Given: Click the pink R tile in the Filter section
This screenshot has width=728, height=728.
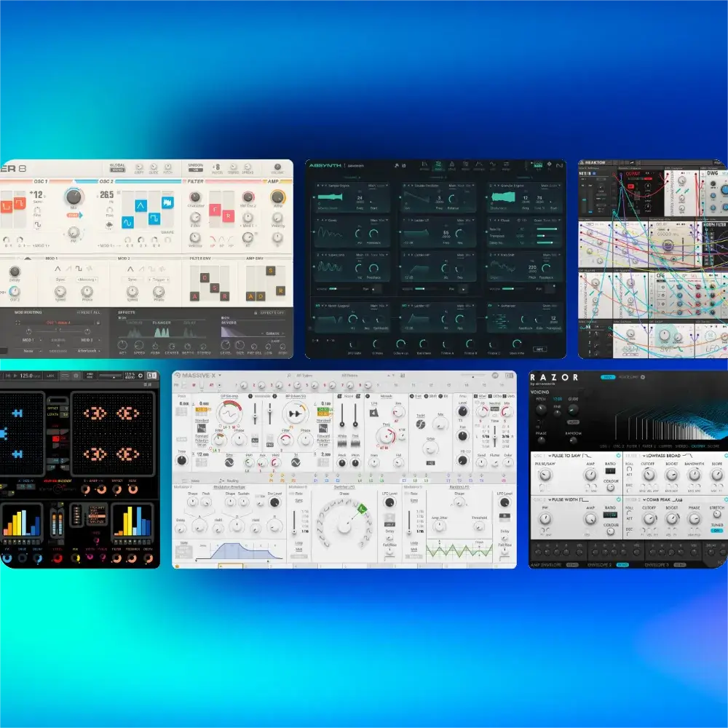Looking at the screenshot, I should 229,216.
